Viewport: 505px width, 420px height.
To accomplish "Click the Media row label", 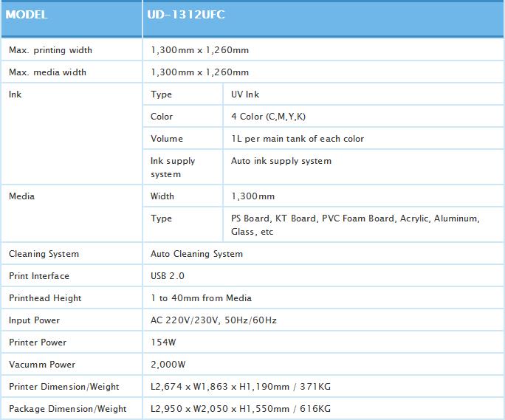I will 21,196.
